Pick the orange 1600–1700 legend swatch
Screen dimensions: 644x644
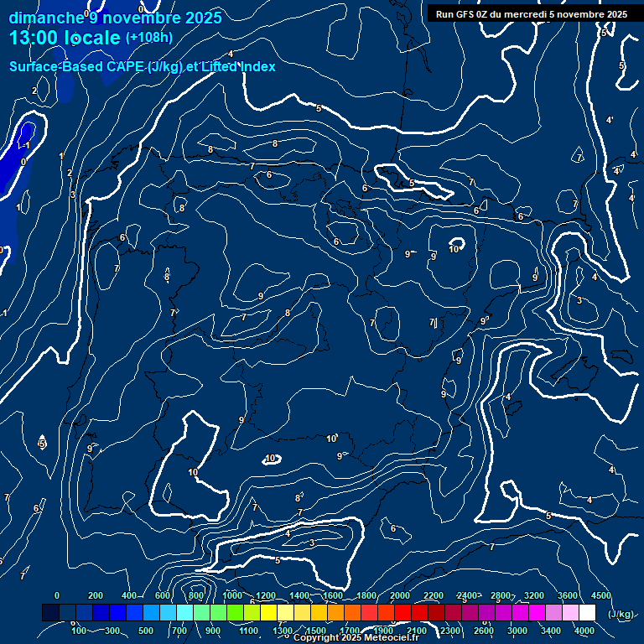(x=336, y=612)
